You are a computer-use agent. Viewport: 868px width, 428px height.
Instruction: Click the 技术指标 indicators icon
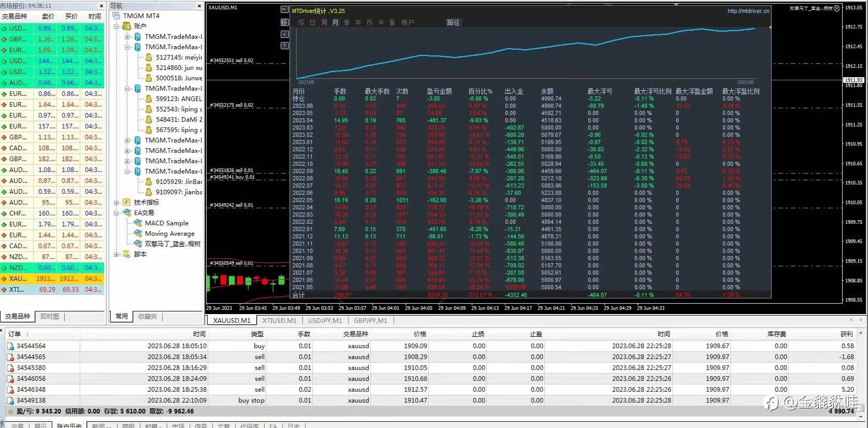(126, 202)
